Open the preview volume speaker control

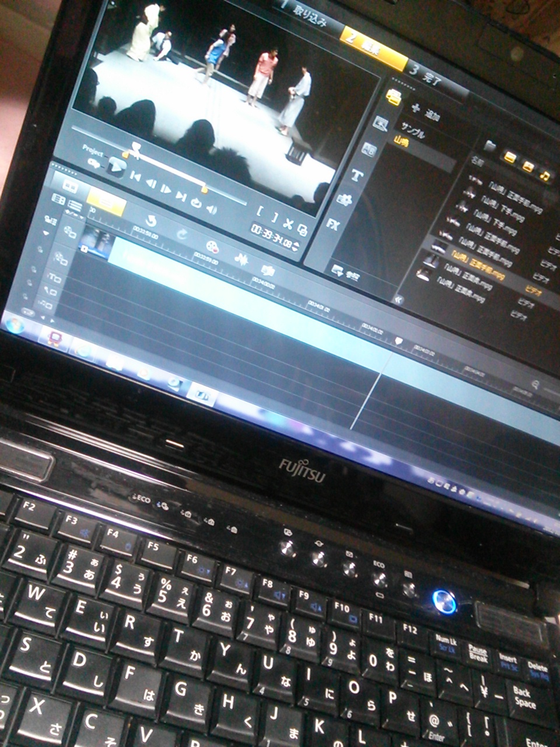[x=211, y=209]
